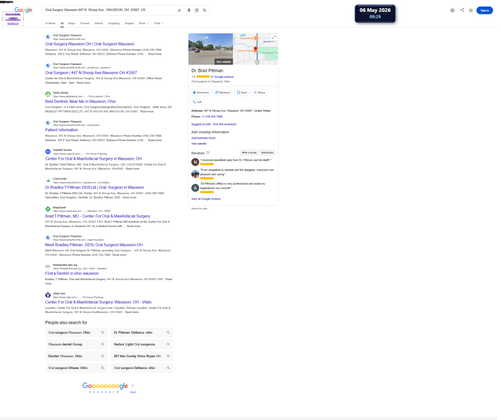
Task: Search icon beside Wauseon dental Group
Action: (x=103, y=344)
